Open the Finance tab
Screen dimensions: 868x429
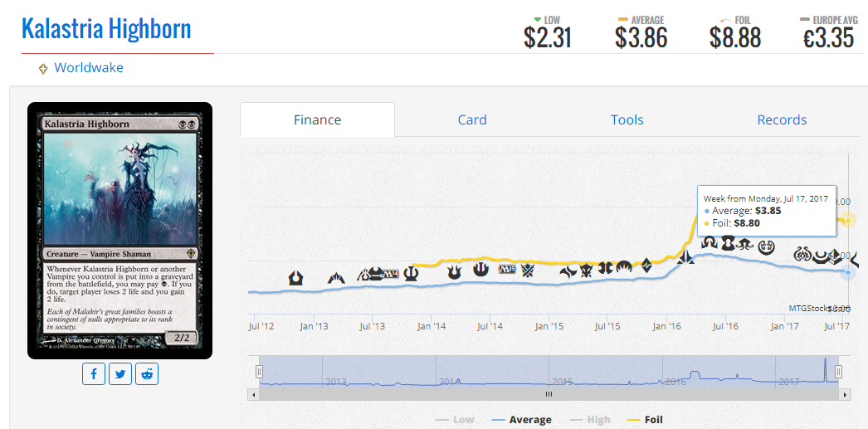click(317, 119)
